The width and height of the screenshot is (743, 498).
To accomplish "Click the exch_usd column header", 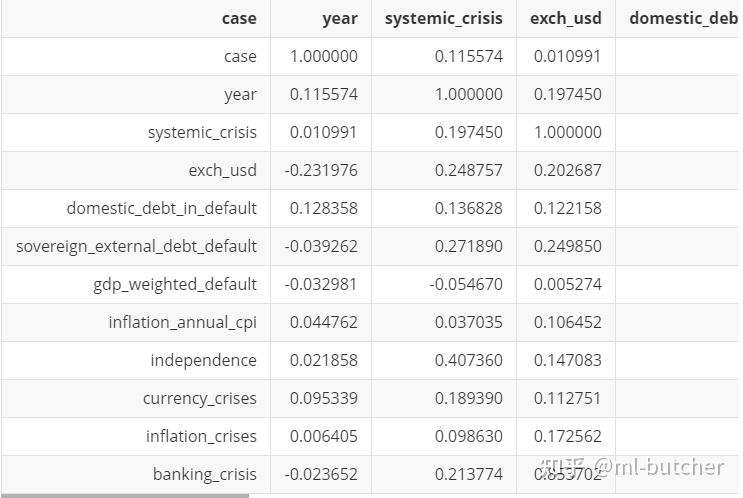I will click(565, 18).
